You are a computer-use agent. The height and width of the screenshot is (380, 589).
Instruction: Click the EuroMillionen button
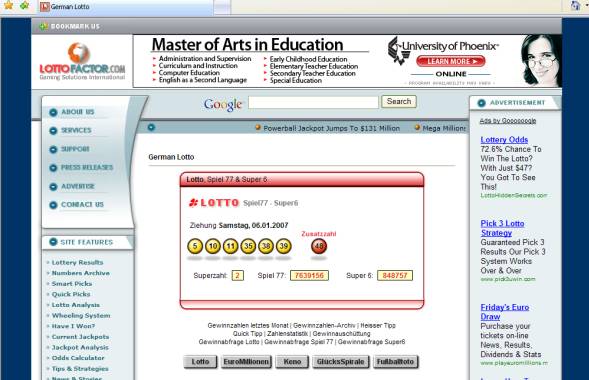(x=246, y=362)
